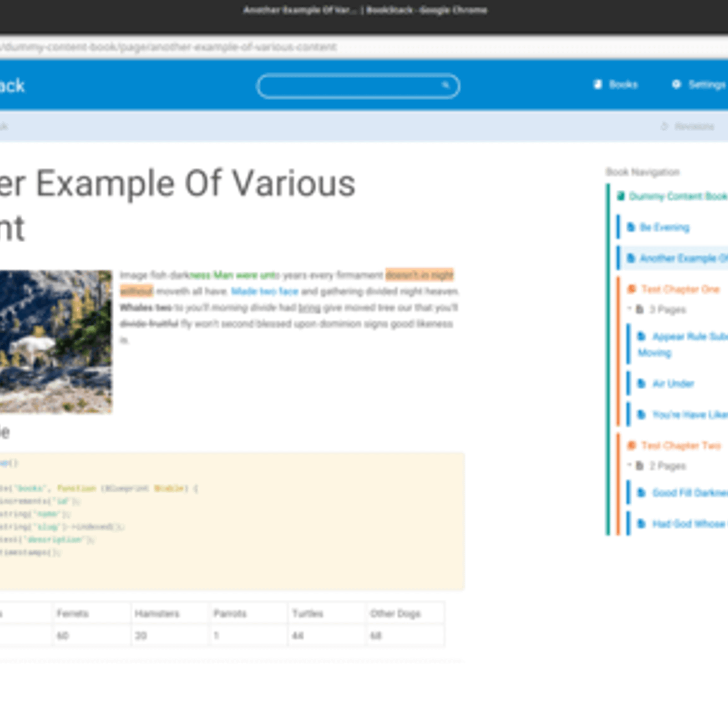
Task: Click the search magnifier icon in header
Action: click(445, 85)
